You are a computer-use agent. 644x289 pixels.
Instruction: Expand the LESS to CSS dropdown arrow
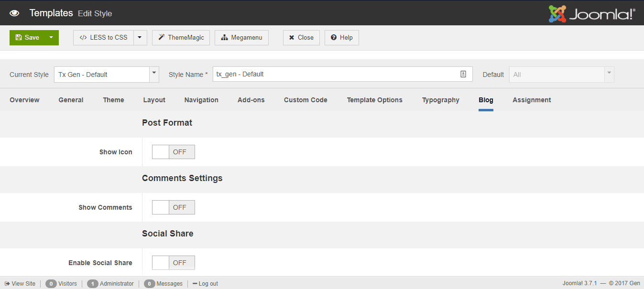point(139,37)
